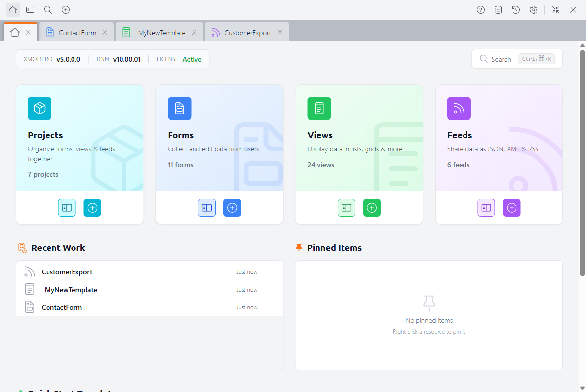Click the Projects cube icon
The image size is (586, 392).
coord(40,108)
